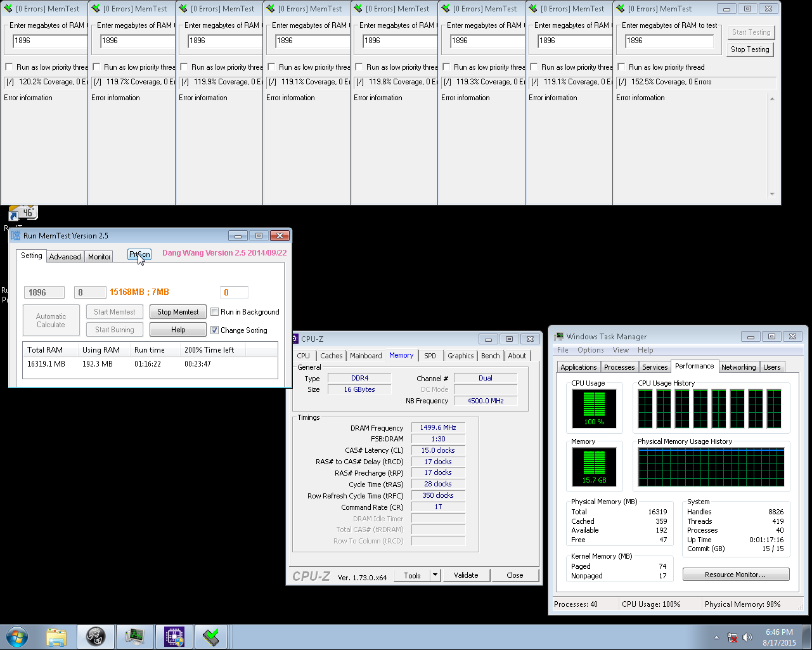Image resolution: width=812 pixels, height=650 pixels.
Task: Click the round black app icon on taskbar
Action: (x=96, y=637)
